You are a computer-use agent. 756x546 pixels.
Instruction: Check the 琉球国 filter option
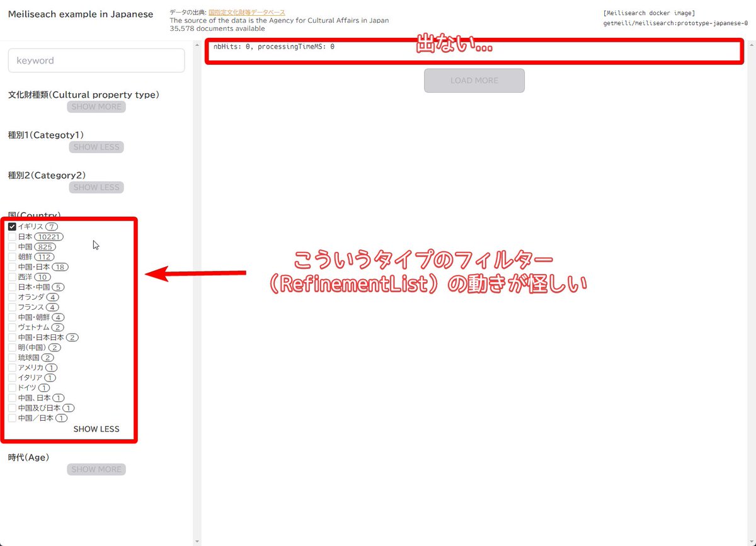click(x=11, y=357)
